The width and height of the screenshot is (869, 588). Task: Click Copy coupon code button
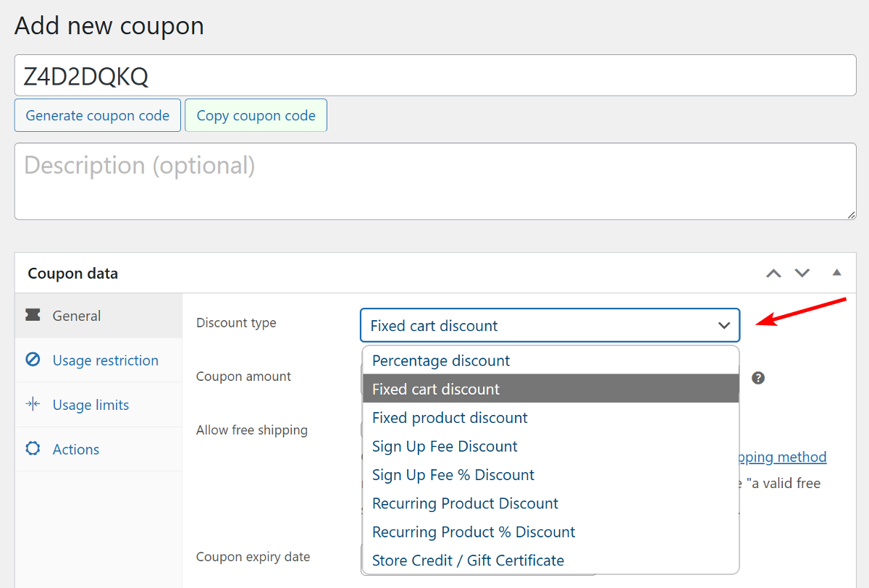[x=256, y=116]
